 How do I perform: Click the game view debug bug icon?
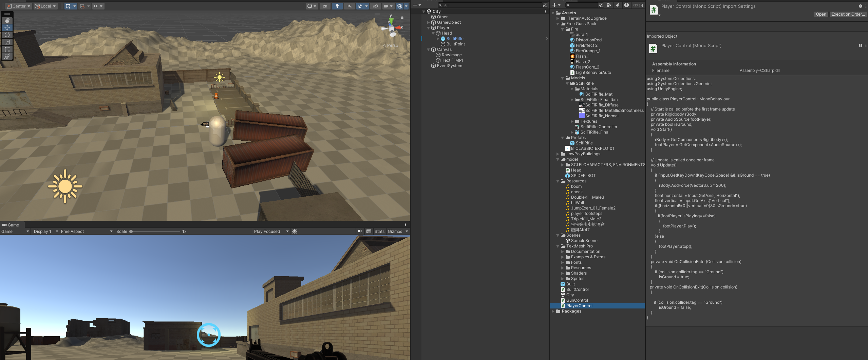pos(295,232)
